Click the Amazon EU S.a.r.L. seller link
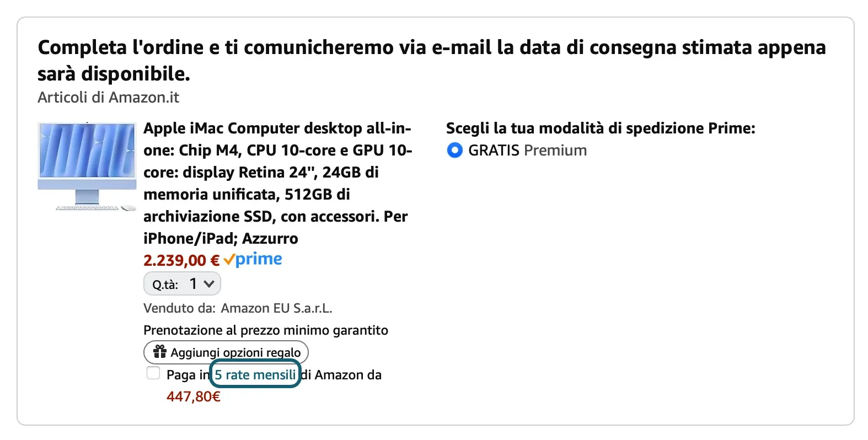The height and width of the screenshot is (440, 868). pos(277,308)
